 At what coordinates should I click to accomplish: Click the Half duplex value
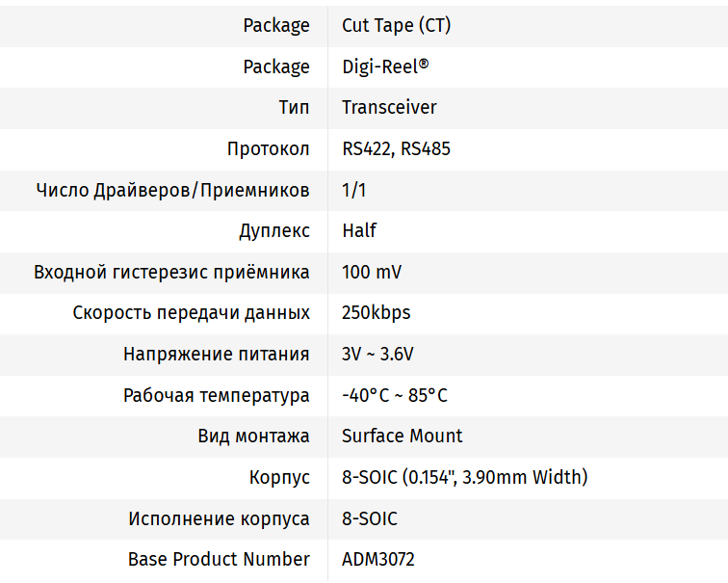(359, 231)
